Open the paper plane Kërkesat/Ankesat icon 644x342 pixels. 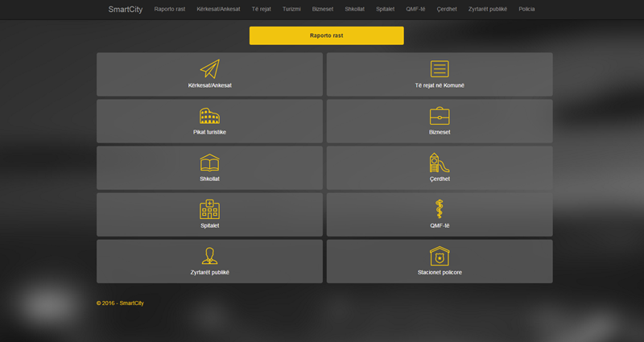click(x=210, y=68)
